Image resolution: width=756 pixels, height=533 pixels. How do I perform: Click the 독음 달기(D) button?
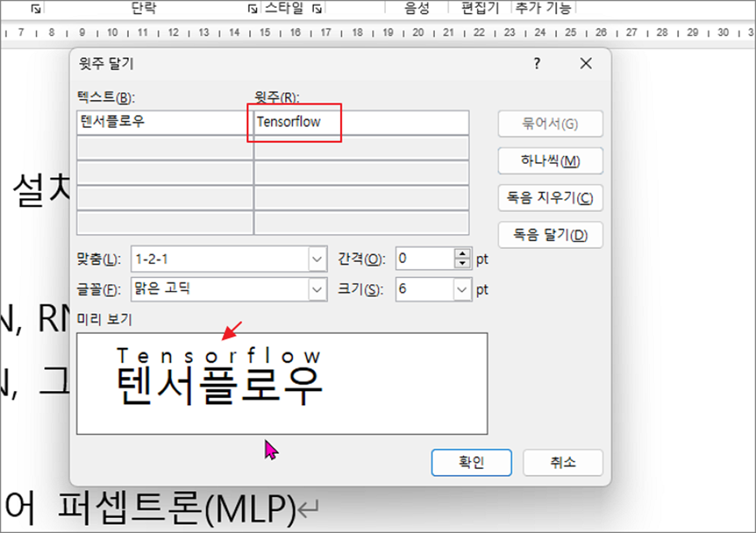[550, 235]
